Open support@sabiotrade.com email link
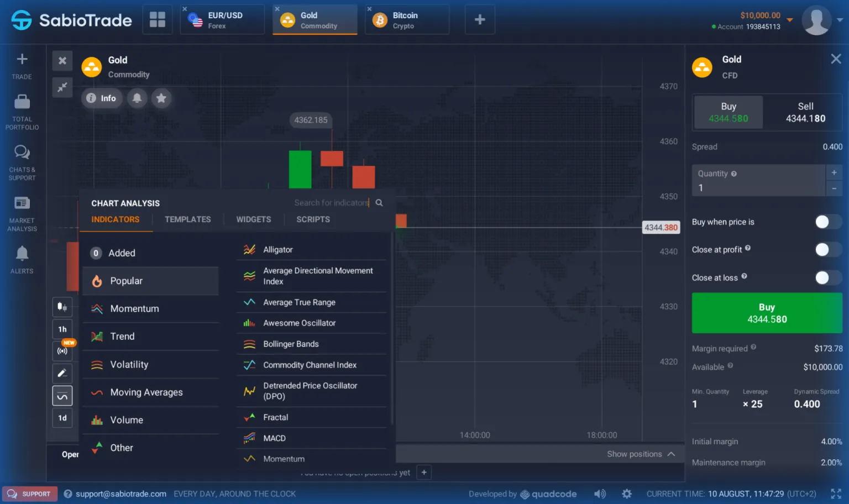Viewport: 849px width, 504px height. pyautogui.click(x=120, y=494)
